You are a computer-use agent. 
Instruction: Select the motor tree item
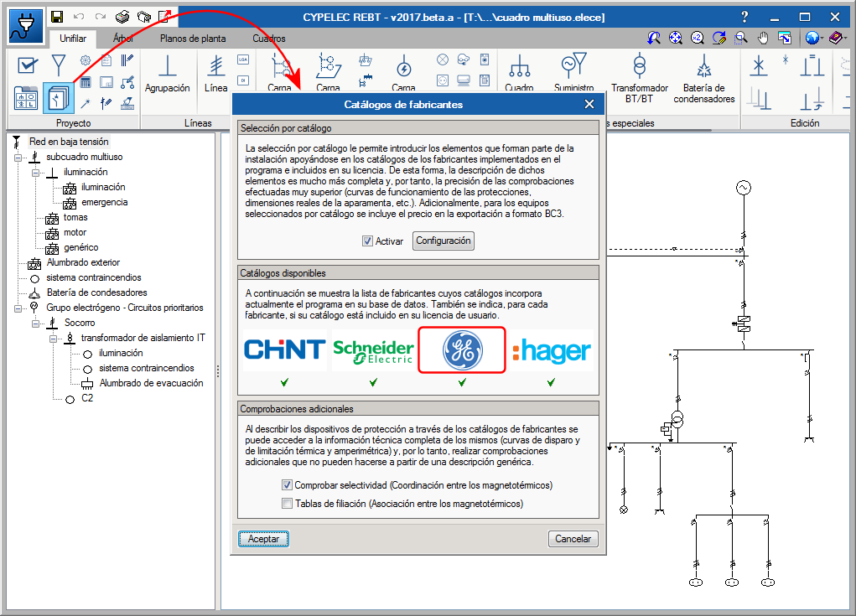coord(75,232)
